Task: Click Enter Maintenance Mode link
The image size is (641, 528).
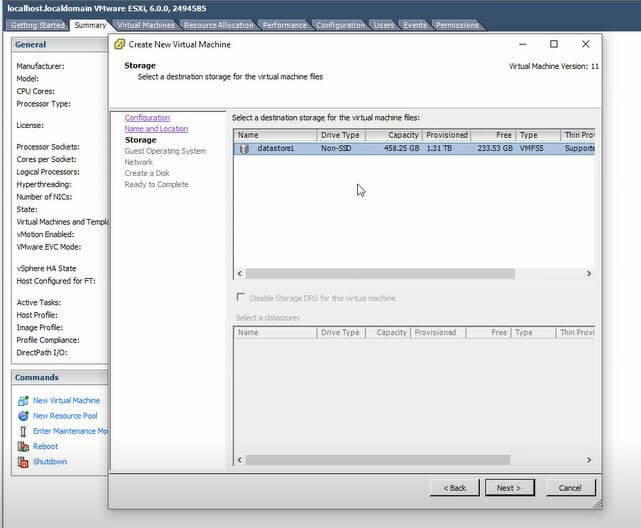Action: point(70,431)
